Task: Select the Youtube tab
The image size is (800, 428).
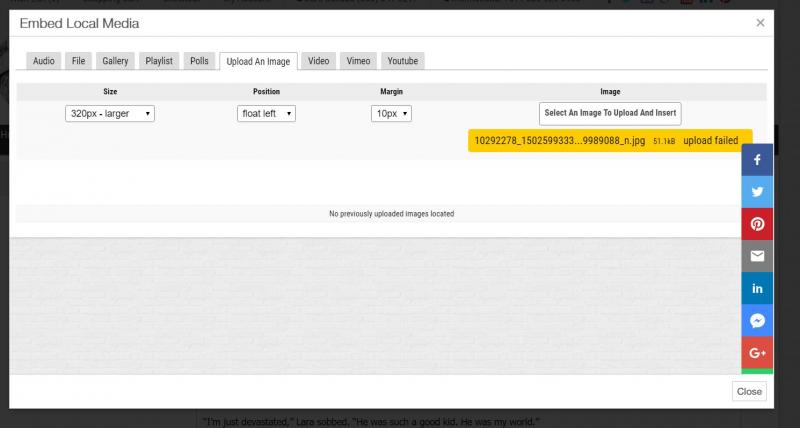Action: [403, 61]
